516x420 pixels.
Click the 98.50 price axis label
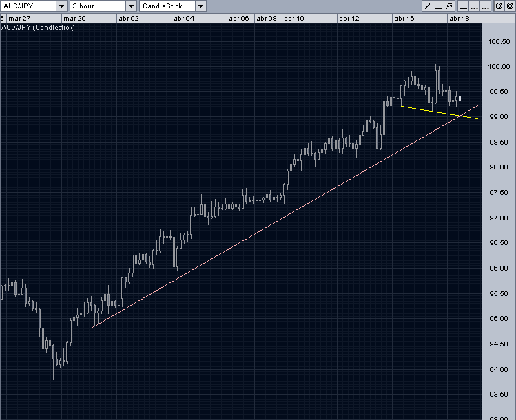[x=499, y=142]
